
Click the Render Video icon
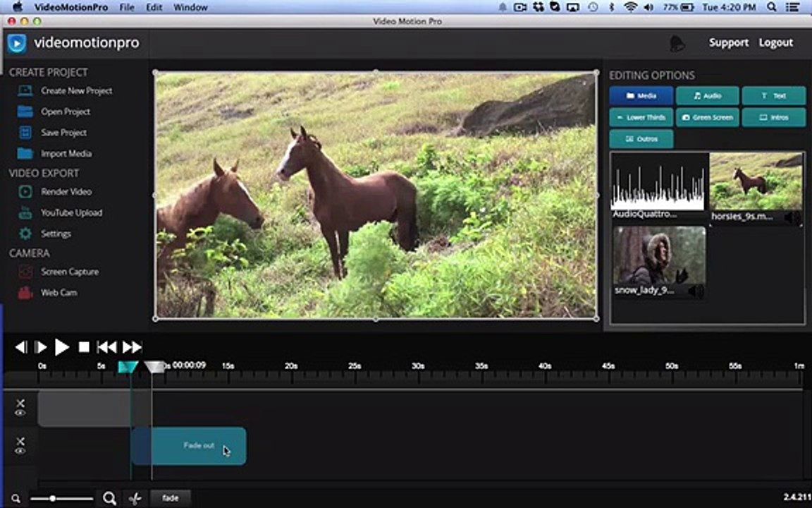25,192
